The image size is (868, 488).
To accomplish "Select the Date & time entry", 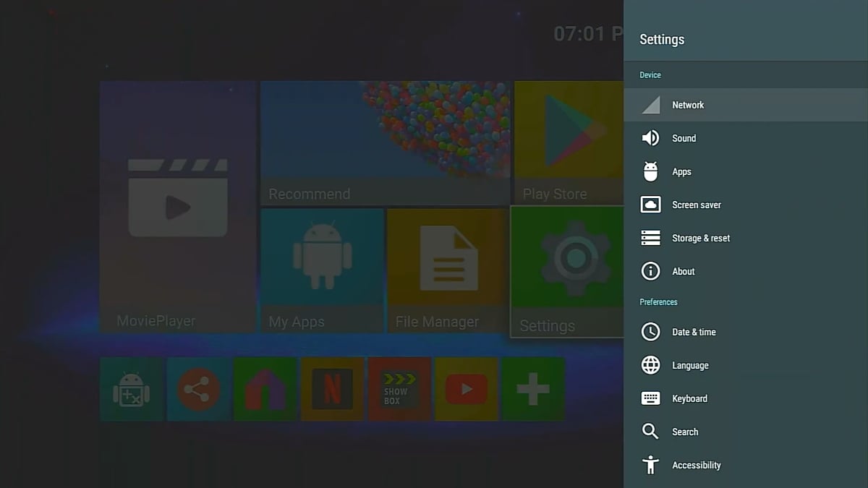I will click(746, 332).
